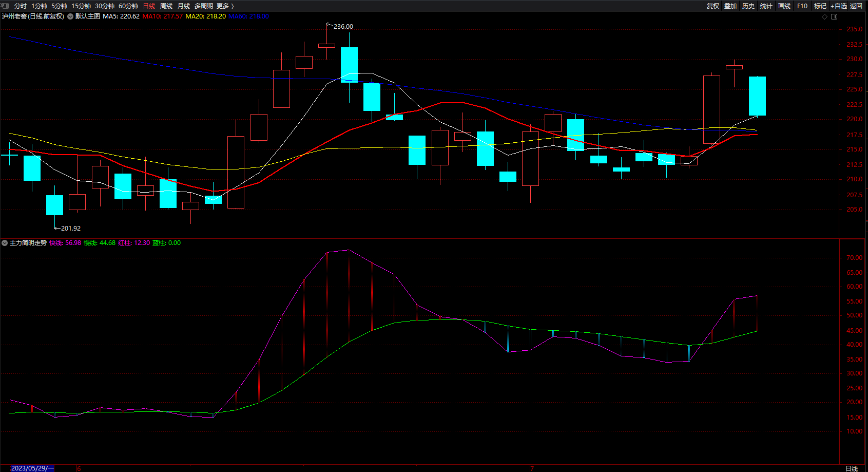Click the 205.0 price axis label
The width and height of the screenshot is (868, 472).
coord(854,210)
